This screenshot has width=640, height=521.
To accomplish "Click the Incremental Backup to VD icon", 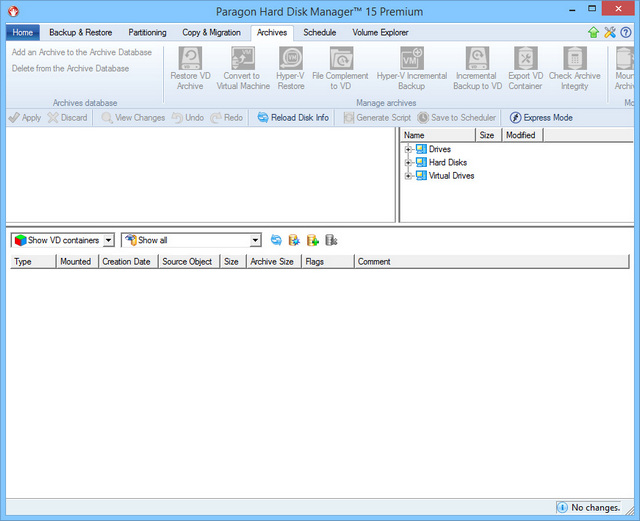I will point(477,59).
